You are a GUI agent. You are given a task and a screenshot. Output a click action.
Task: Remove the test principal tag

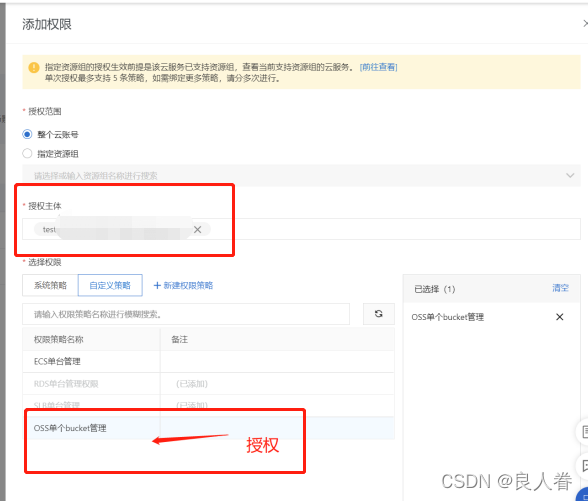tap(198, 230)
